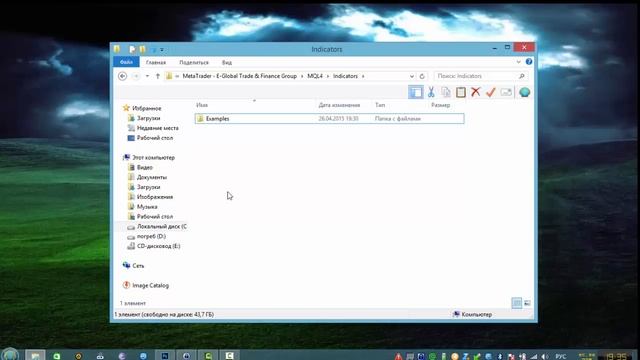640x360 pixels.
Task: Expand the address bar history dropdown
Action: (411, 76)
